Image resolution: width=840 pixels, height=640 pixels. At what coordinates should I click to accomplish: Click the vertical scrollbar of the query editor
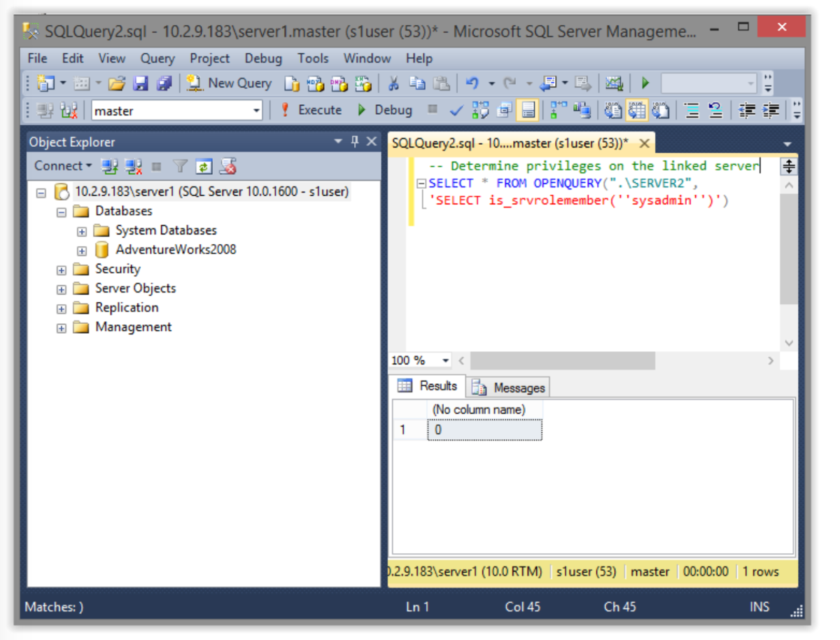[789, 248]
